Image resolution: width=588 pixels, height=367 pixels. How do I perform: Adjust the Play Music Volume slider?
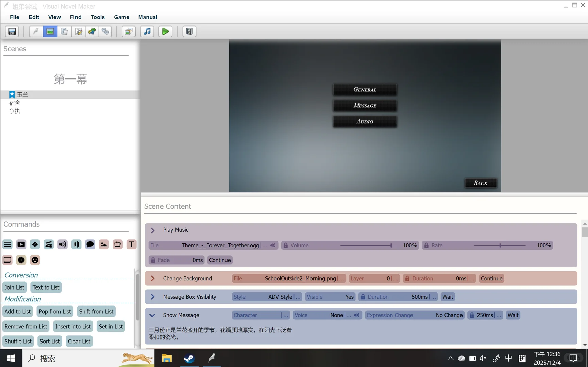[x=366, y=245]
